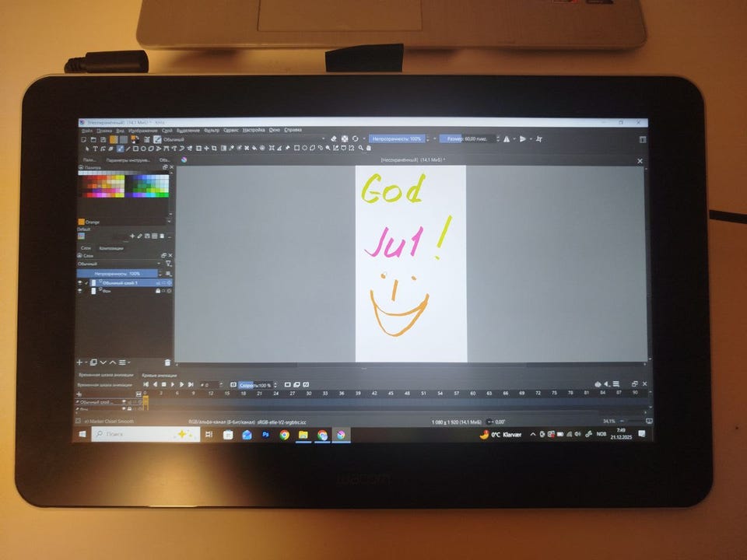Jump to first frame of animation

coord(146,384)
